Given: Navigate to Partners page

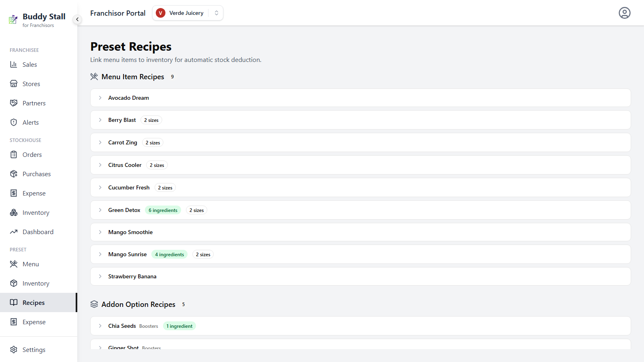Looking at the screenshot, I should click(39, 103).
